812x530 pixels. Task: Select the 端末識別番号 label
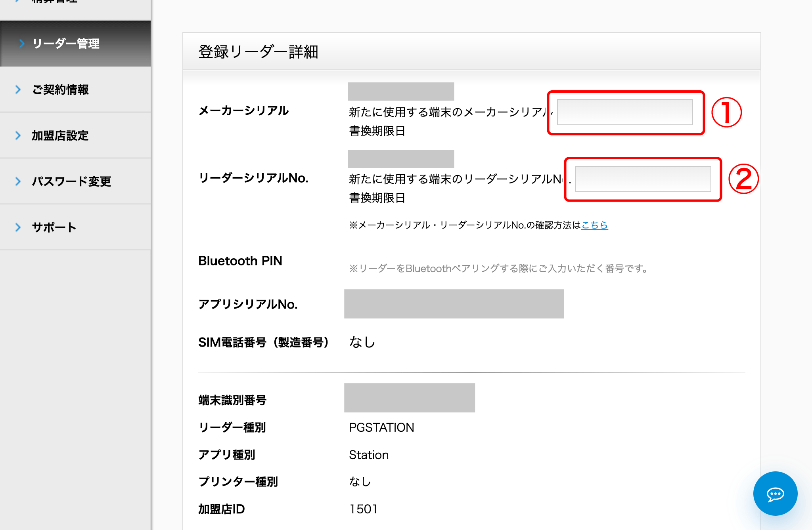(232, 400)
